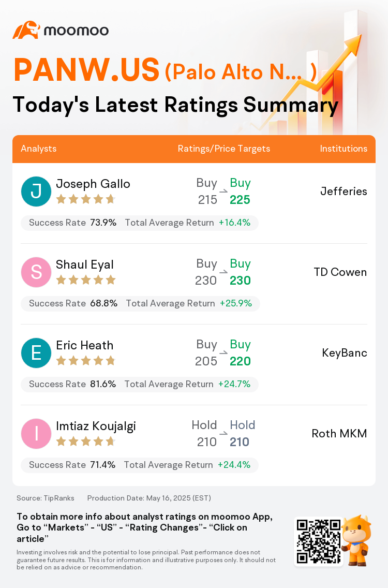Open the PANW.US ticker title
The width and height of the screenshot is (388, 588).
86,70
